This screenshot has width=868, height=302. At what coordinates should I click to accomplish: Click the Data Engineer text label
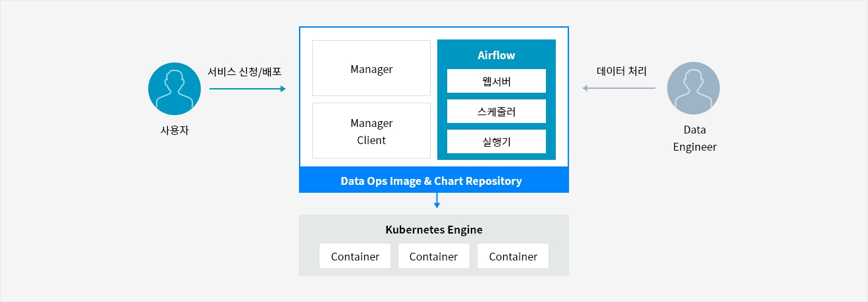point(694,138)
